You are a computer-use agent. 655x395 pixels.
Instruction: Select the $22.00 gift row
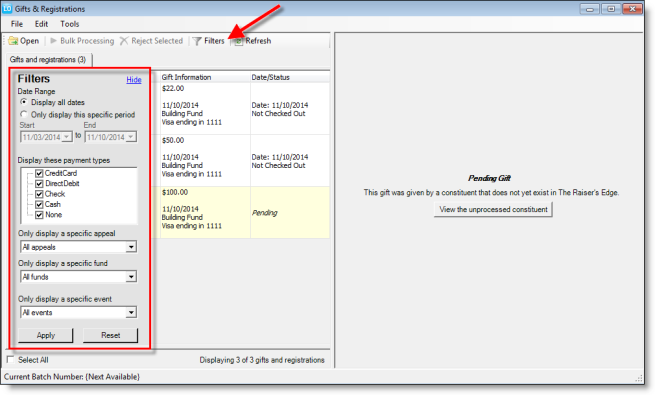tap(240, 109)
